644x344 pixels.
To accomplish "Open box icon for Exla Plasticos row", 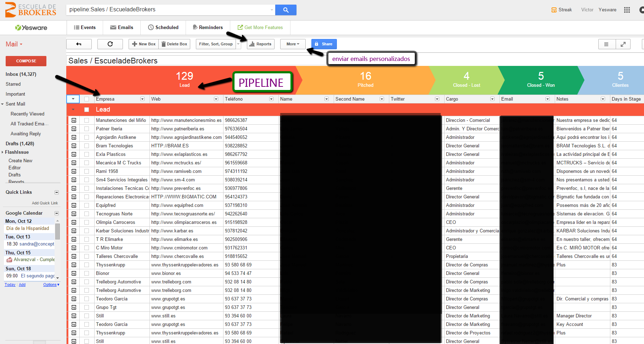I will point(74,154).
